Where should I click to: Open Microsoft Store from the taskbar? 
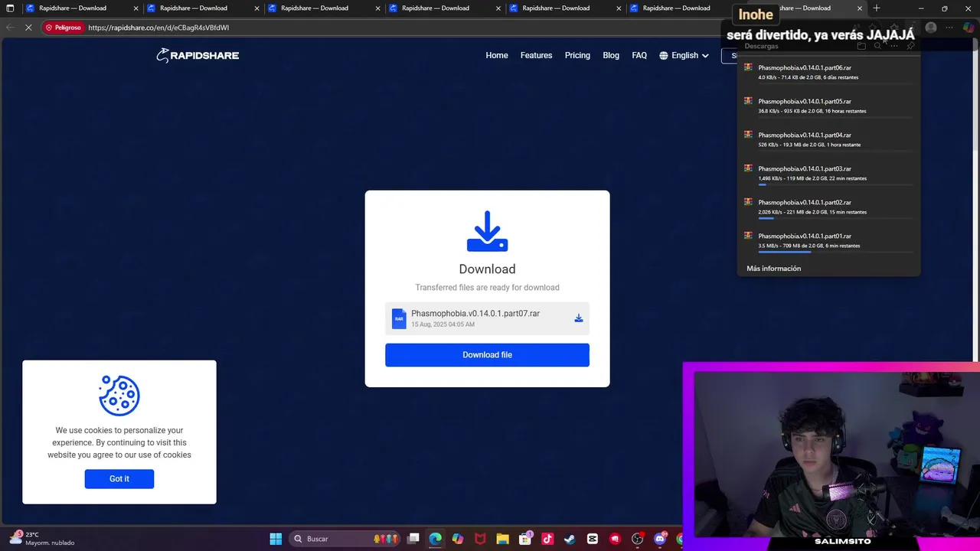[525, 539]
